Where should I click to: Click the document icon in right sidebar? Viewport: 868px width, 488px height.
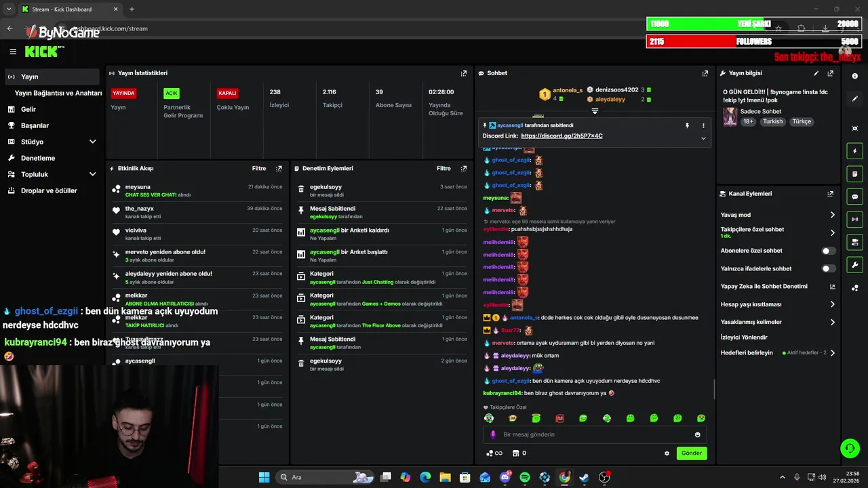tap(854, 174)
